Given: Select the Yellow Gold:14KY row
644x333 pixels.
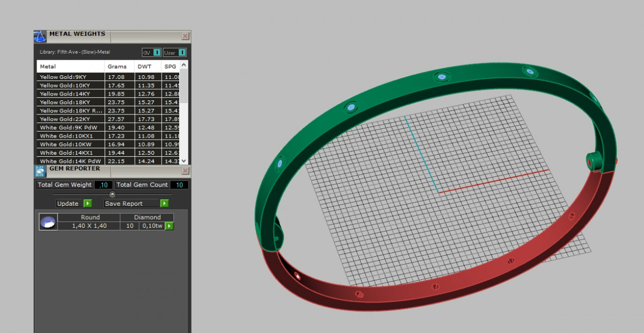Looking at the screenshot, I should (108, 93).
